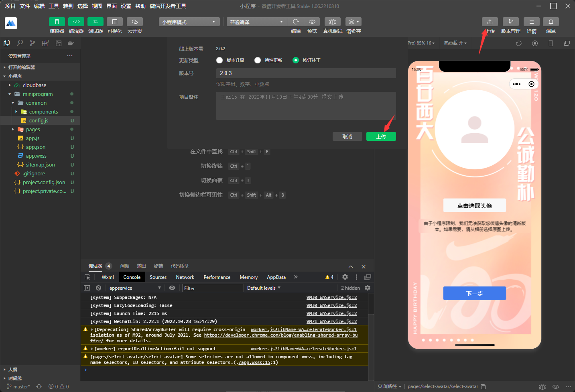Expand the 打开的编辑器 section
The image size is (575, 392).
[x=40, y=67]
